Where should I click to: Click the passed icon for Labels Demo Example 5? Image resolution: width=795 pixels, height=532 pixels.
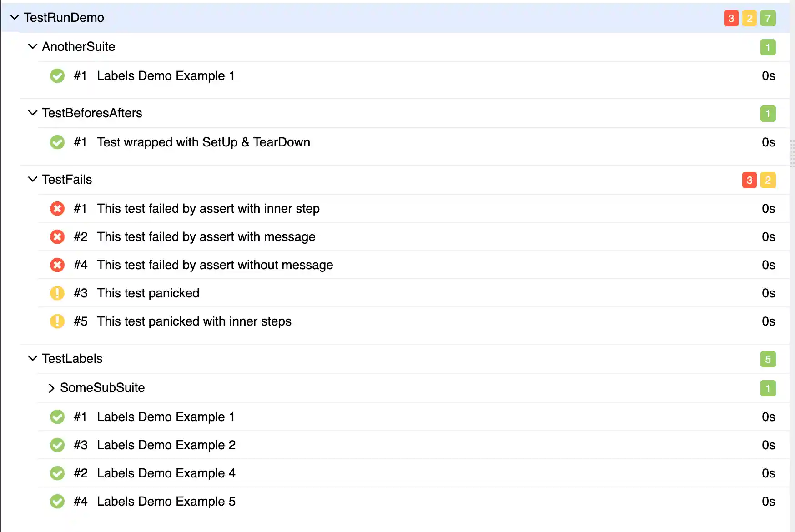coord(57,502)
